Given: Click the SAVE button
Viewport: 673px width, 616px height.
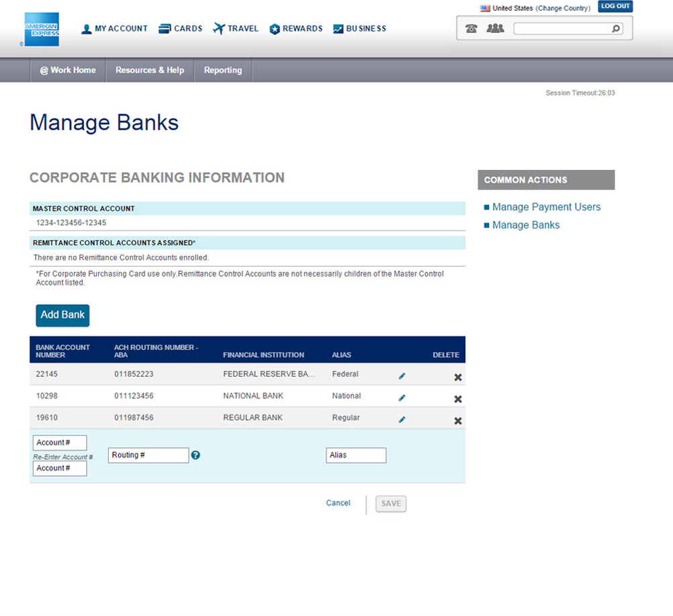Looking at the screenshot, I should point(391,504).
